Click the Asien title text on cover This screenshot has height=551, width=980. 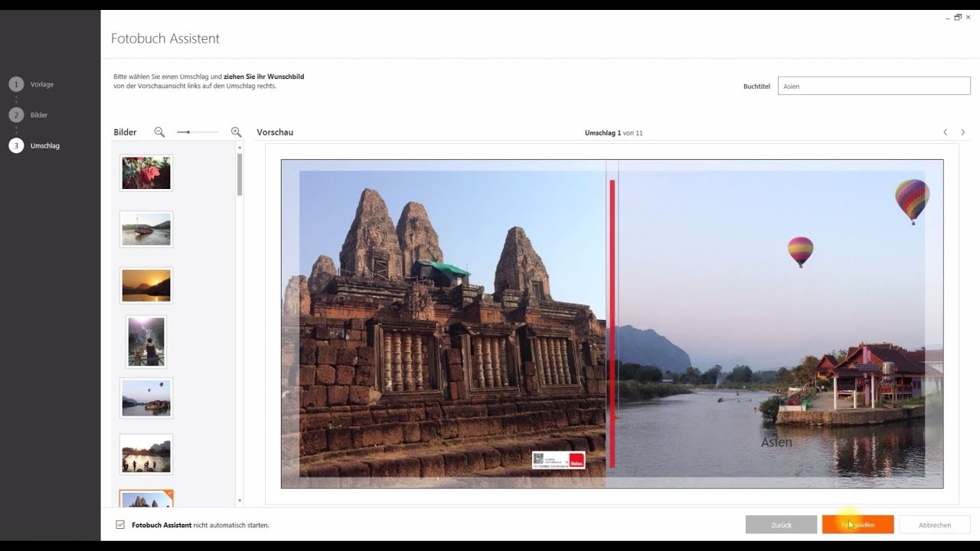tap(776, 442)
